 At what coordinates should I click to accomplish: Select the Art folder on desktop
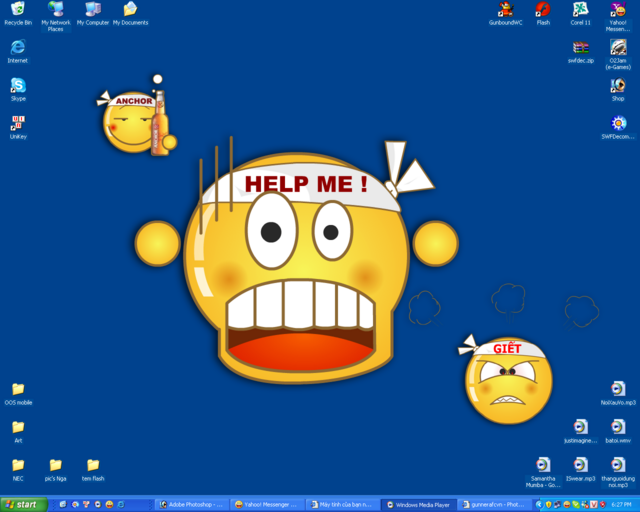pos(18,432)
